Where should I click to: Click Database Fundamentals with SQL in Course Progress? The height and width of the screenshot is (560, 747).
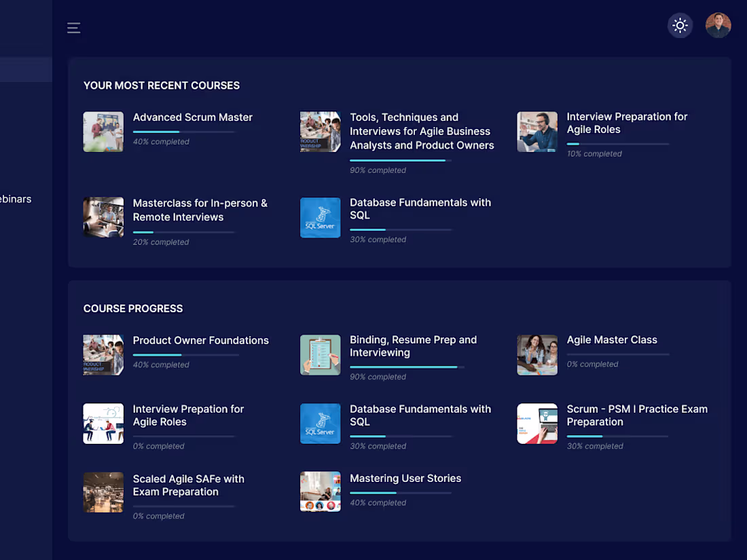click(420, 415)
